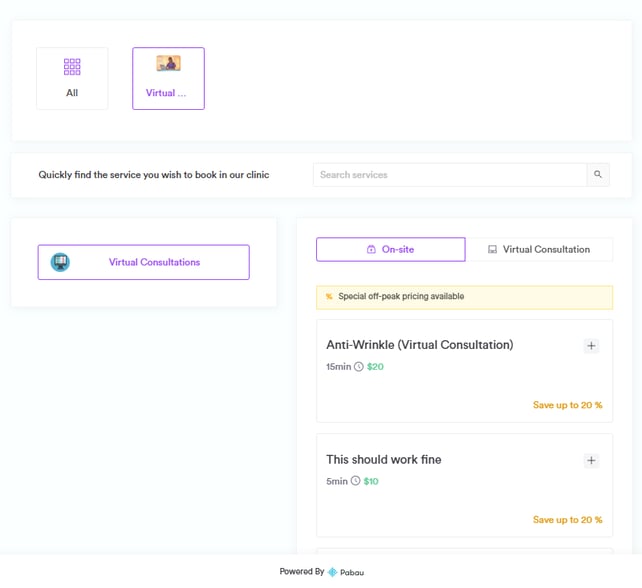Open the Pabau logo link in footer

click(x=346, y=572)
